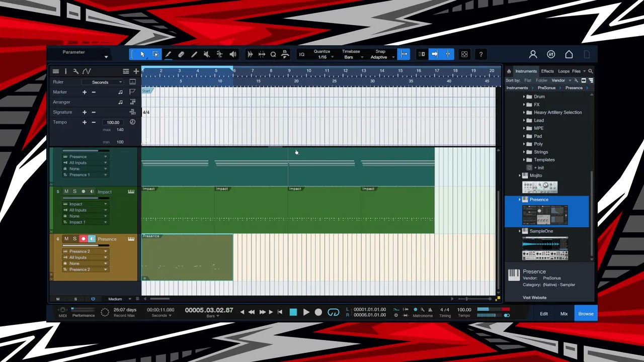Screen dimensions: 644x362
Task: Toggle the IQ input quantize button
Action: coord(302,54)
